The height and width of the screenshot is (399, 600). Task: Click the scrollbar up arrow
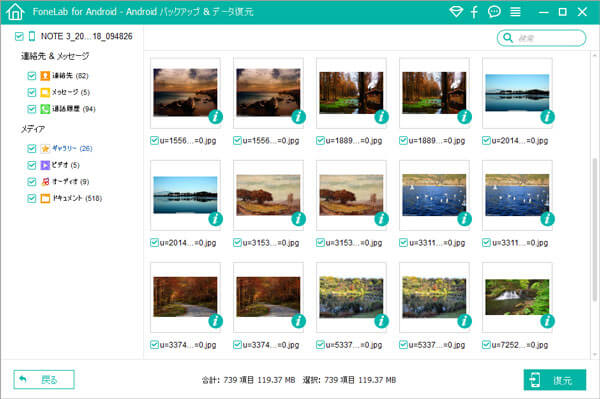(595, 56)
